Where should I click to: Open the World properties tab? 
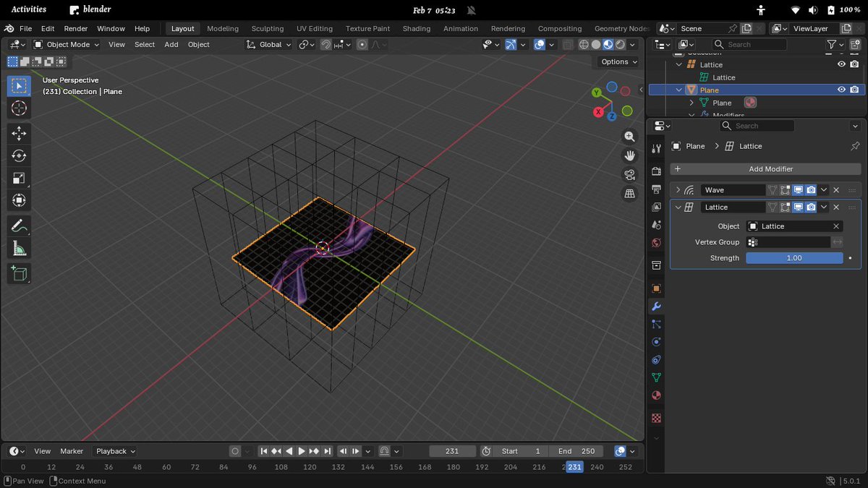click(656, 243)
